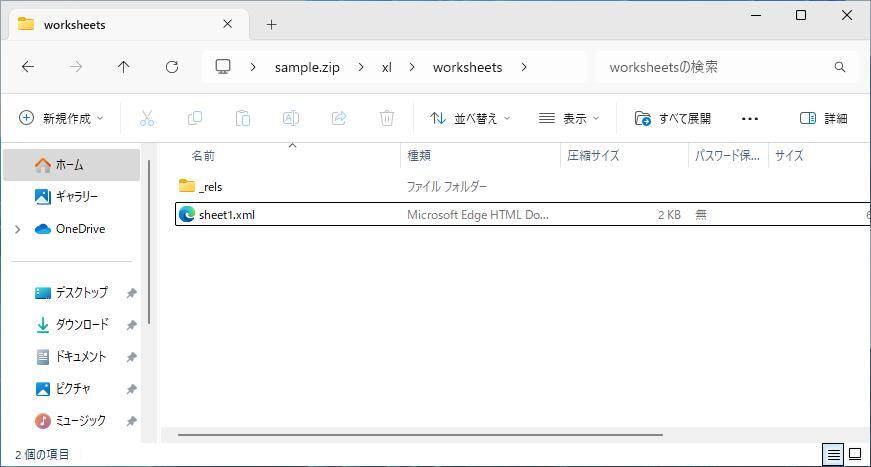Open the 表示 view dropdown
871x467 pixels.
coord(569,118)
